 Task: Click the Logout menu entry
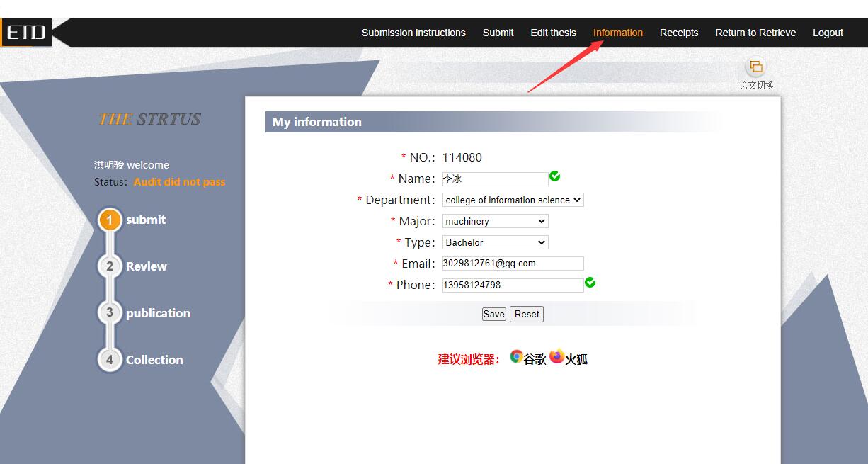point(828,33)
